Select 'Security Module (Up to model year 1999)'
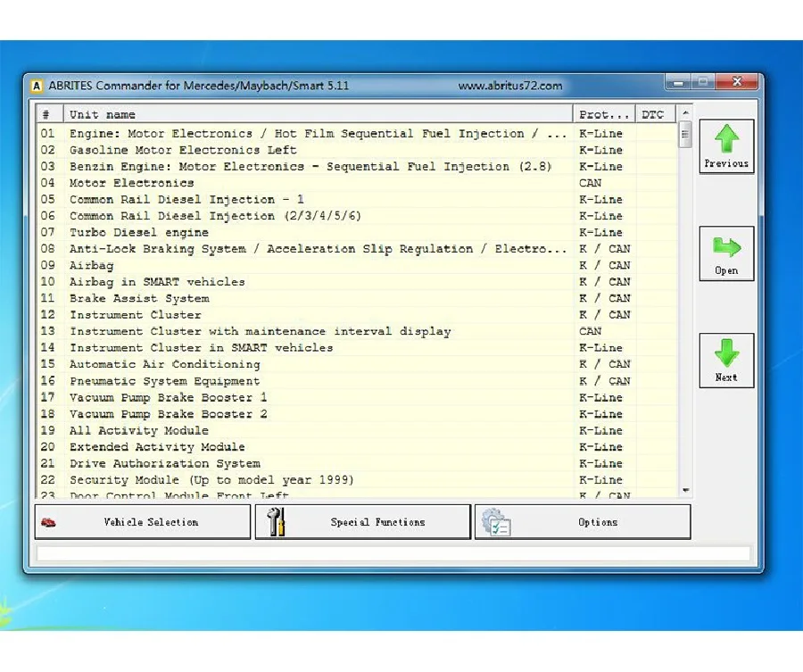The width and height of the screenshot is (803, 672). [x=357, y=480]
